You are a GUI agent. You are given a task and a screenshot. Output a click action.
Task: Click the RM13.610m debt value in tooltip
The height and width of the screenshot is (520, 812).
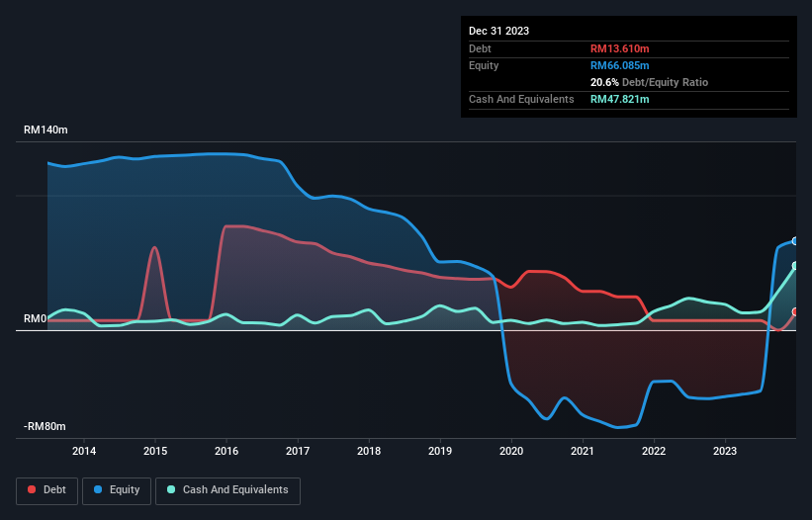pyautogui.click(x=619, y=48)
